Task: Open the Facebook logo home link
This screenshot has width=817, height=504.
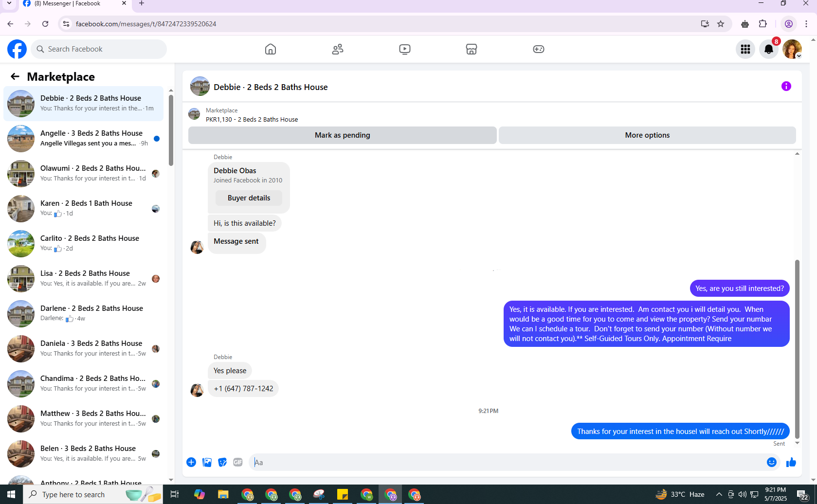Action: pyautogui.click(x=17, y=49)
